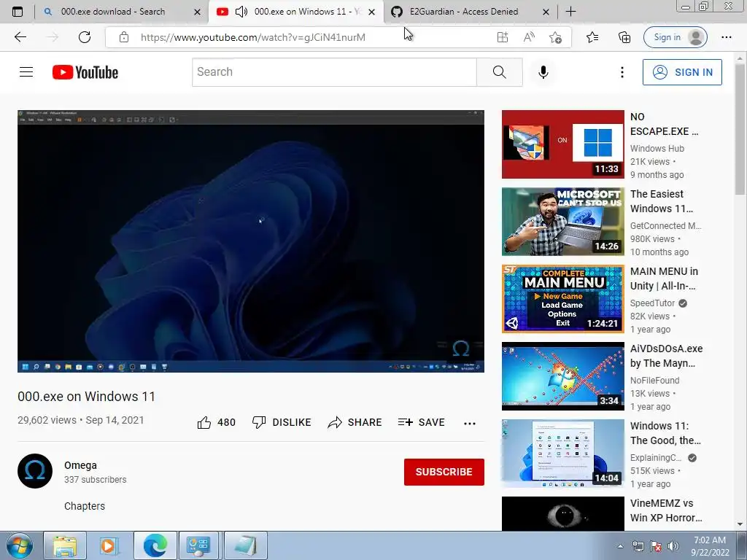
Task: Open the taskbar clock showing 7:02 AM
Action: [710, 546]
